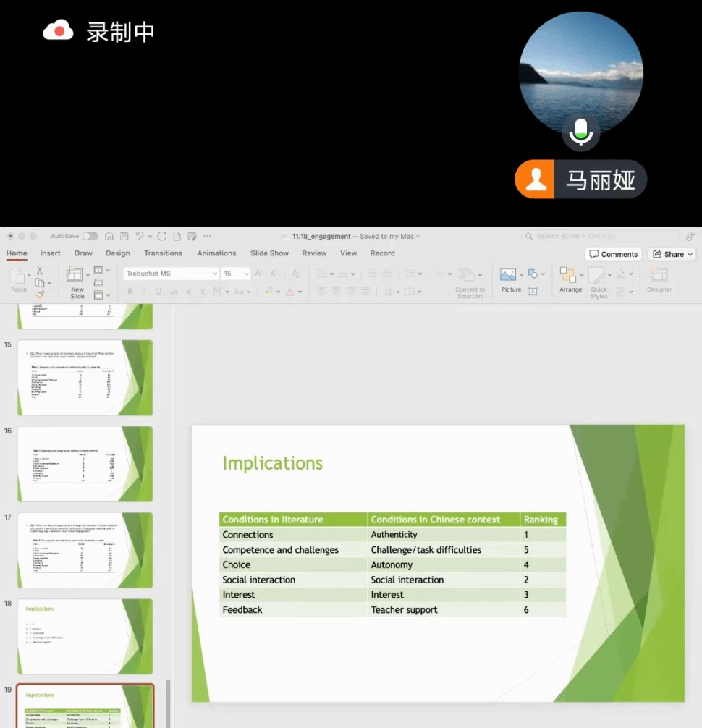
Task: Click the Text Box icon below Shapes
Action: pyautogui.click(x=533, y=291)
